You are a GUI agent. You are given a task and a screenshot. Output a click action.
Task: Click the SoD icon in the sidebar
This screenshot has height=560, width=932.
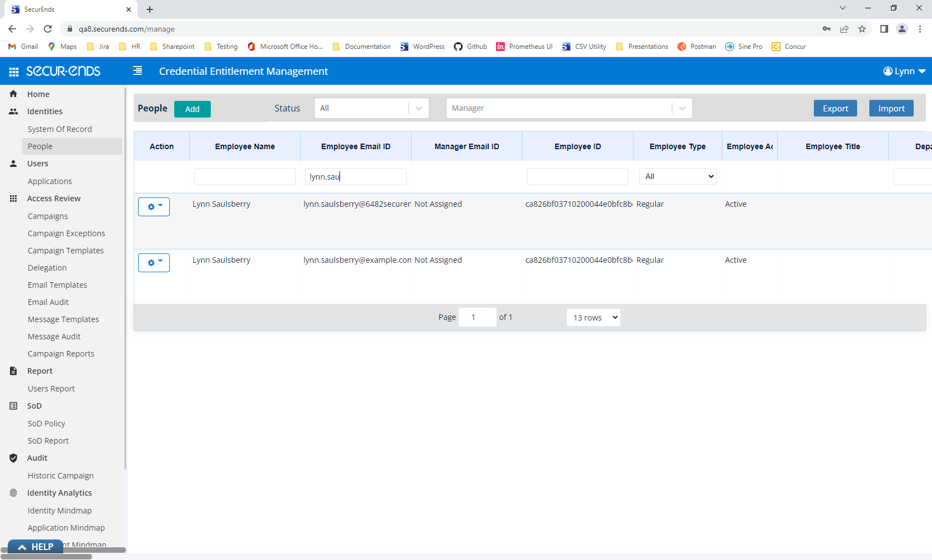[12, 405]
